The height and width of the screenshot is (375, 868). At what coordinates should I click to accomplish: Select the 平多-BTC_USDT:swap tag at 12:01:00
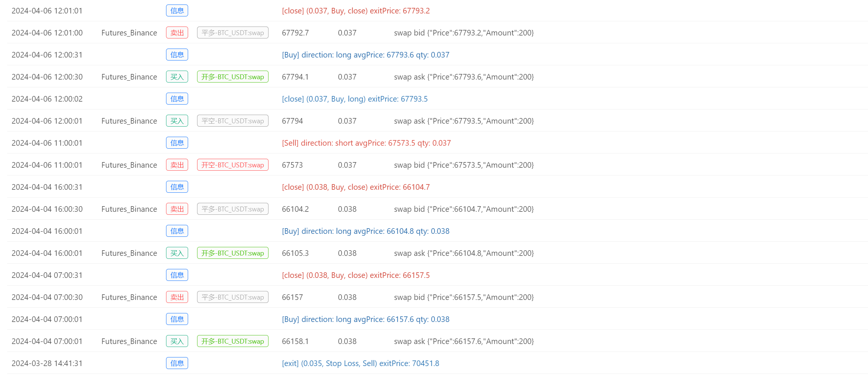pos(233,32)
